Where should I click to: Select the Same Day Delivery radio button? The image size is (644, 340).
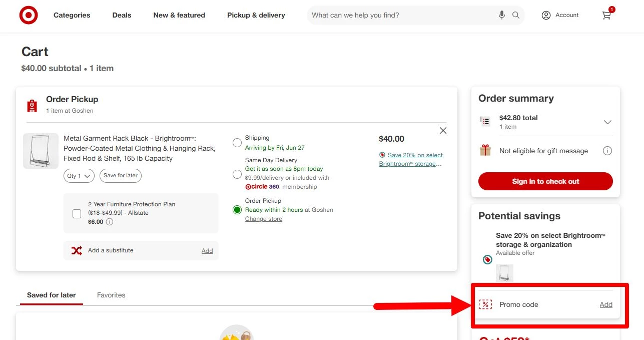(237, 174)
